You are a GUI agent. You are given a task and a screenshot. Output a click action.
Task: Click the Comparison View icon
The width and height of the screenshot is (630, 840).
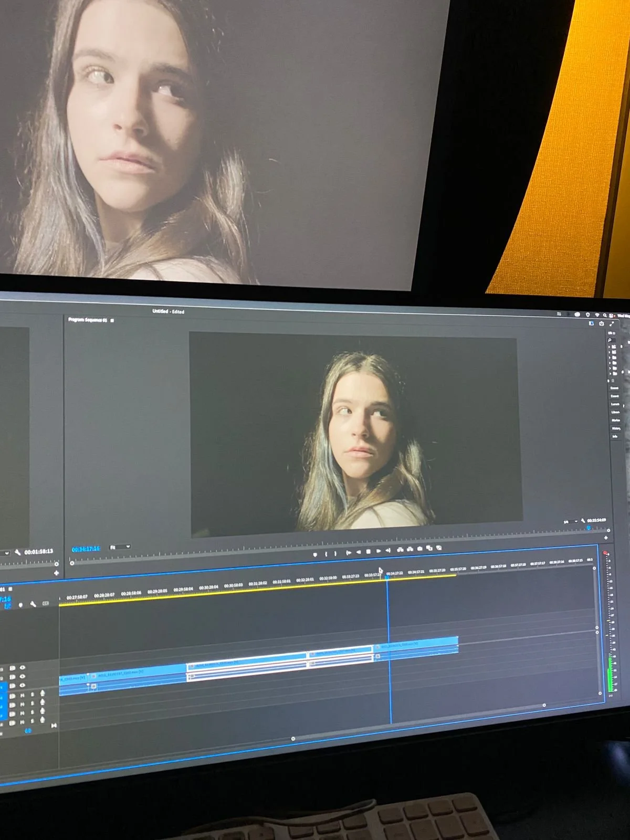tap(429, 548)
